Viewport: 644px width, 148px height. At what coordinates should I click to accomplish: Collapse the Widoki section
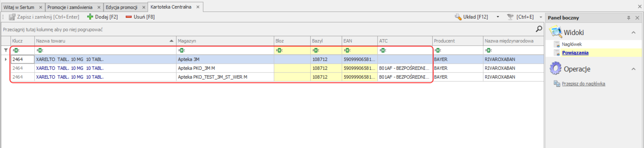click(x=633, y=33)
